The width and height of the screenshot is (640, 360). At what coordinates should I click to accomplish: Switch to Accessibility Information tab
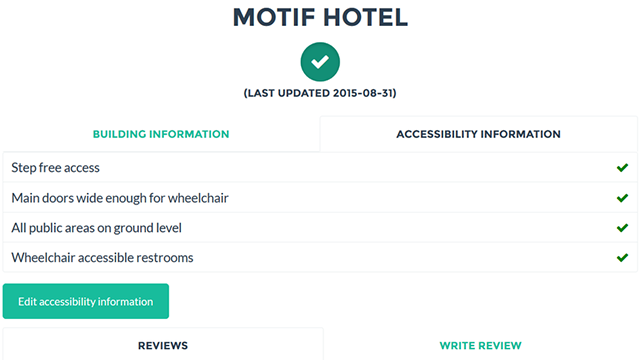[478, 134]
